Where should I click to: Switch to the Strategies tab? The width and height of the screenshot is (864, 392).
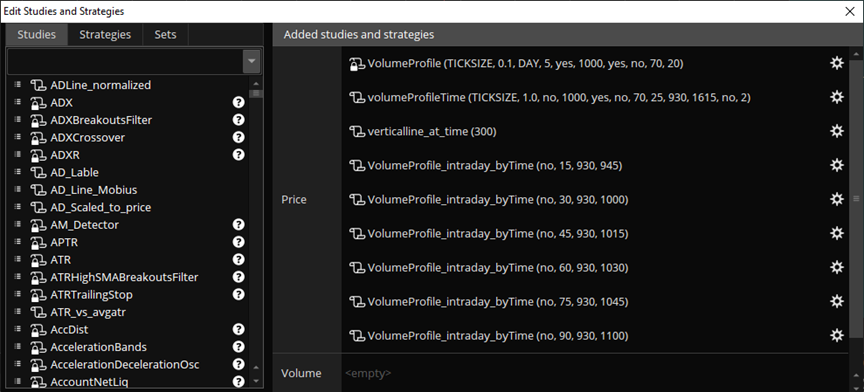pyautogui.click(x=105, y=34)
